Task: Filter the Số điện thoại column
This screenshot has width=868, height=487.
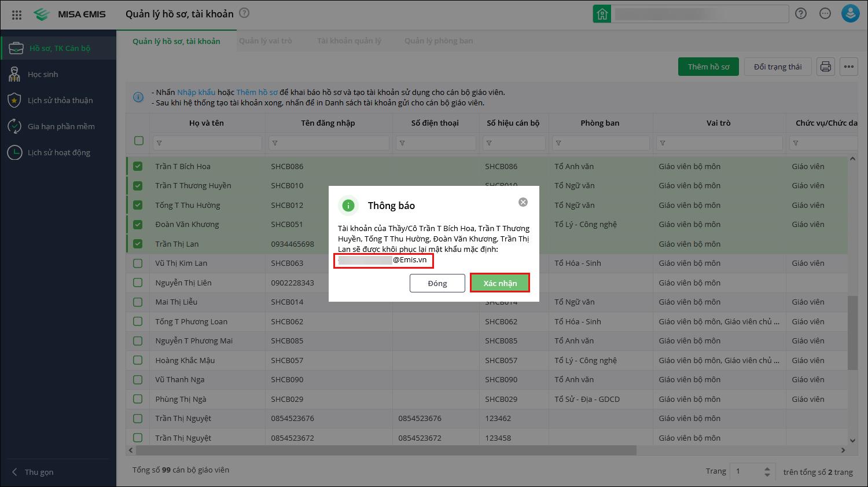Action: coord(436,143)
